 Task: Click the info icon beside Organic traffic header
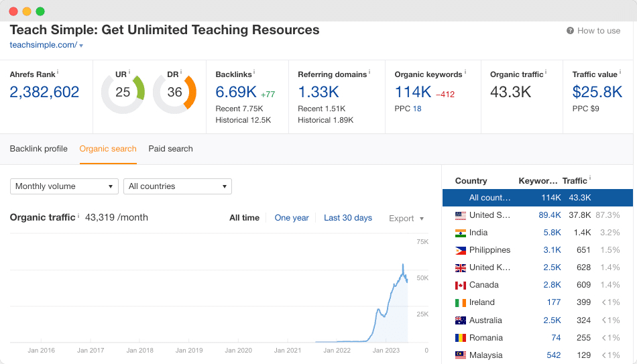click(546, 72)
